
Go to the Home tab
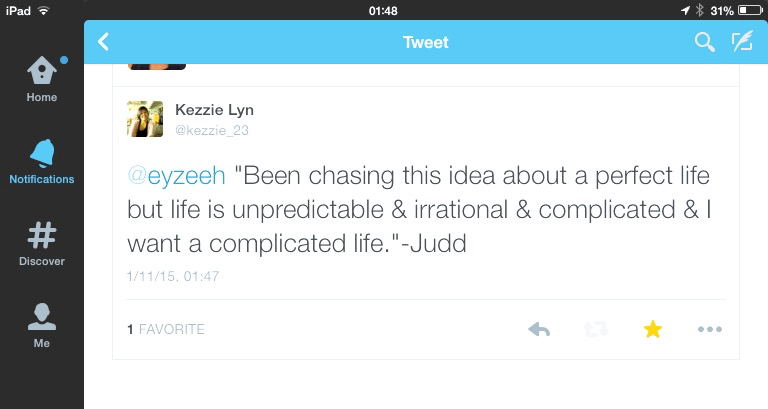click(42, 80)
